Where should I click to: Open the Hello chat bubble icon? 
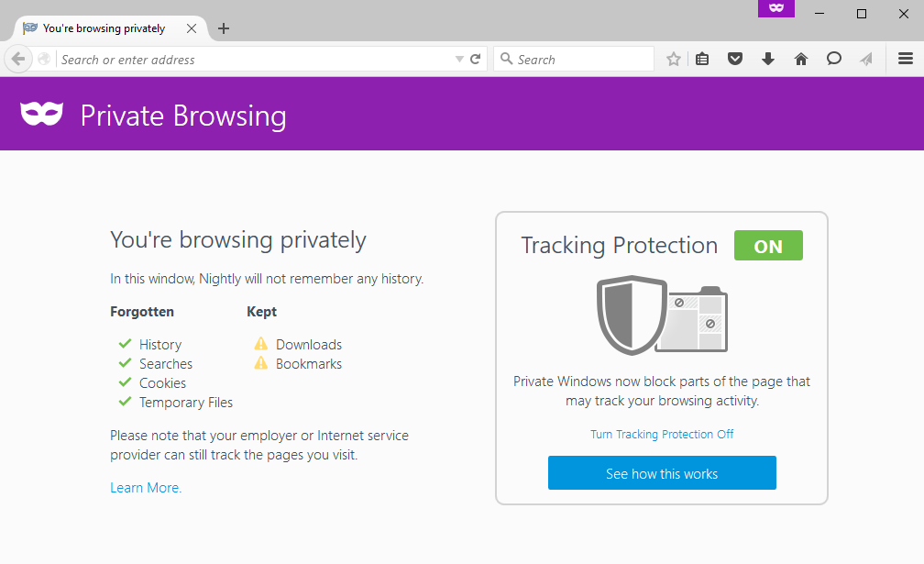click(x=834, y=60)
